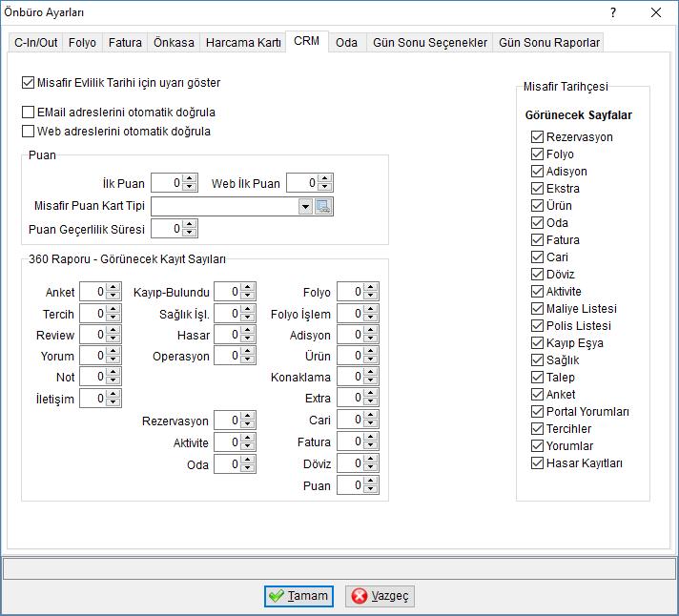Increase Operasyon record count

tap(247, 352)
